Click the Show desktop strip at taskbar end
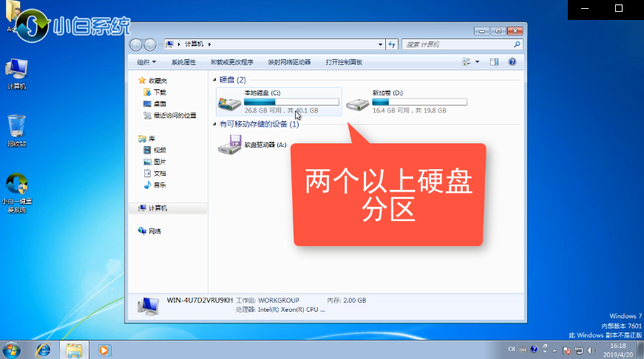 (640, 350)
